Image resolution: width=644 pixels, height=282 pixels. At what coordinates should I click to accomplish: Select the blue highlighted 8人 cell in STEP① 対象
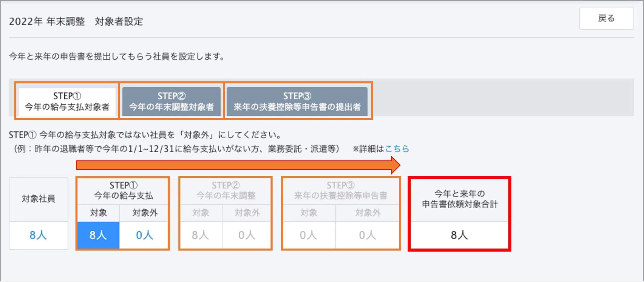(98, 235)
